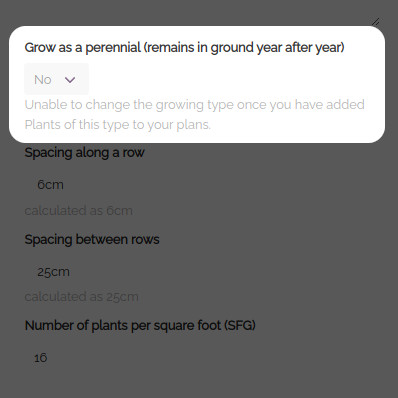Image resolution: width=398 pixels, height=398 pixels.
Task: Click the Spacing along a row field
Action: click(x=199, y=184)
